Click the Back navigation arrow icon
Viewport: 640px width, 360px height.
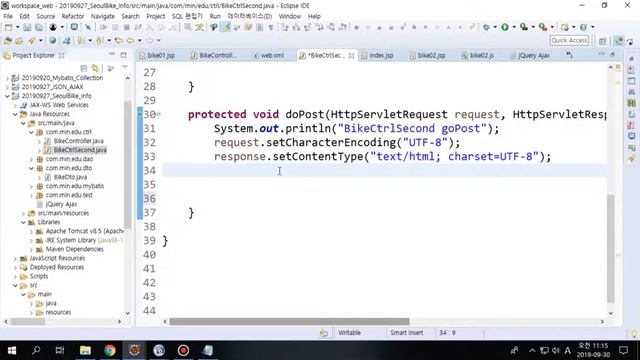[x=131, y=40]
